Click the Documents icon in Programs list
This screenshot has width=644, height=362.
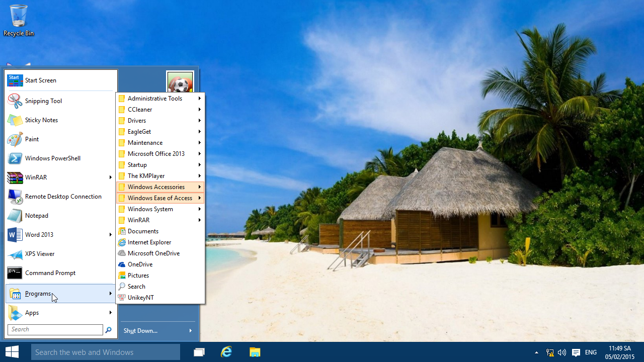tap(122, 231)
